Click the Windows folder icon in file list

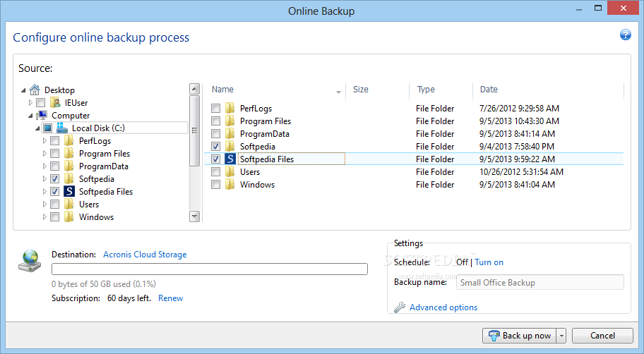[x=230, y=185]
